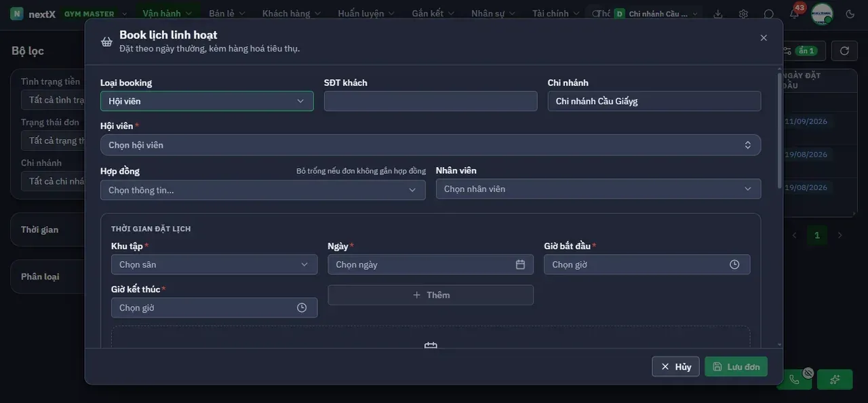
Task: Open the download icon in header
Action: 718,14
